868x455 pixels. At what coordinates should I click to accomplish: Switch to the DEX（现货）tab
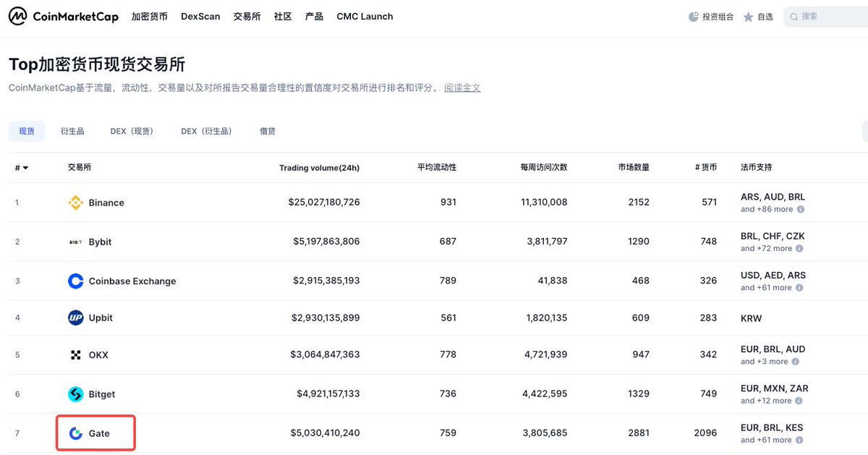132,131
